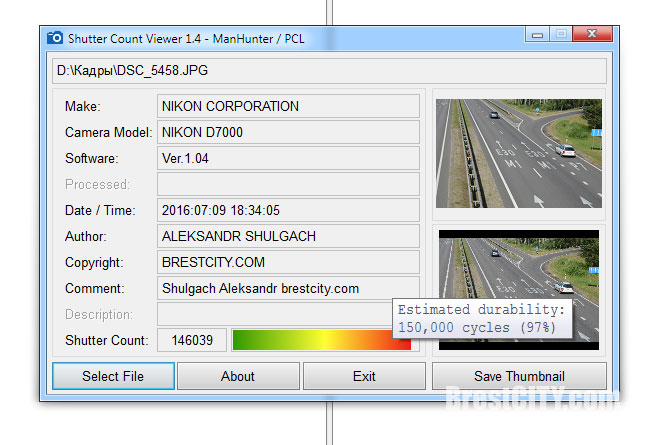Click the 'Comment:' label

pos(94,288)
